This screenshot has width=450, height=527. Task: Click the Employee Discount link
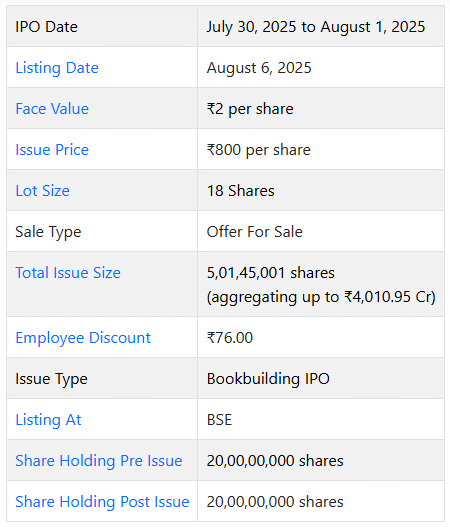83,338
